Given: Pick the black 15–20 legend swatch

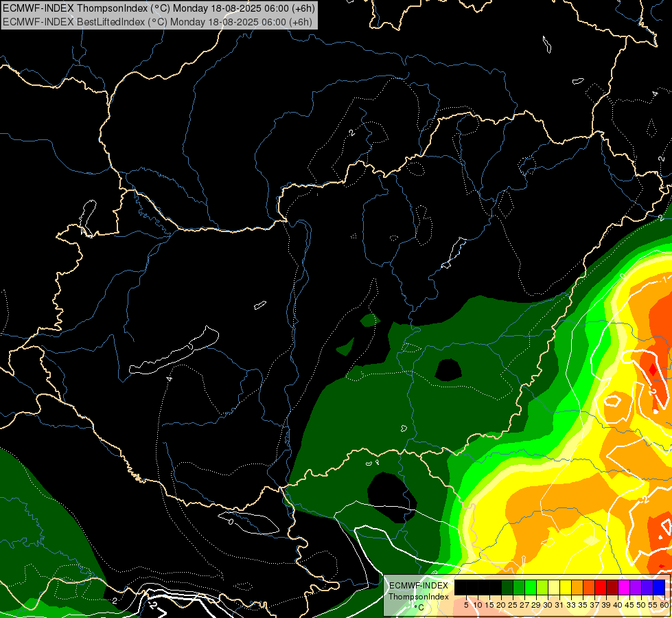Looking at the screenshot, I should [496, 587].
